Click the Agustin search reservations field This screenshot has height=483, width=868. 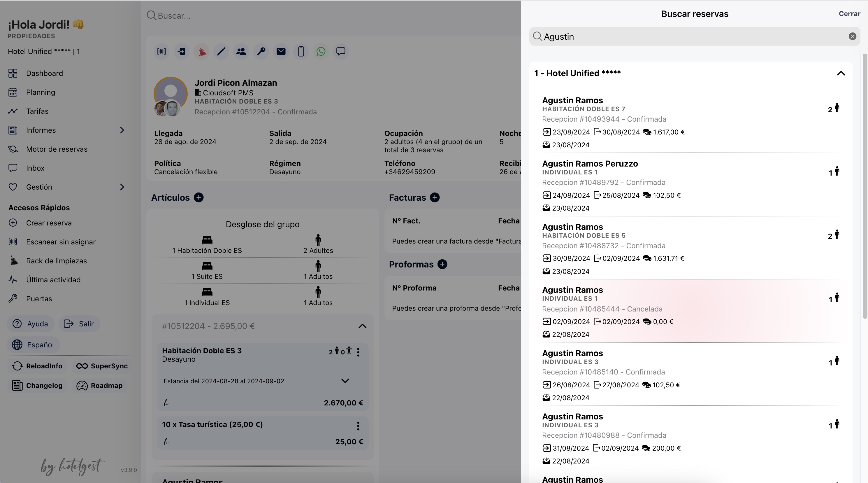coord(691,36)
